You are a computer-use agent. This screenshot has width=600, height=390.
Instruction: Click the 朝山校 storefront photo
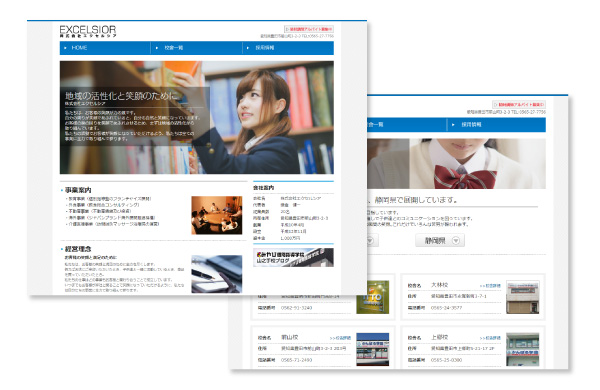(x=373, y=349)
